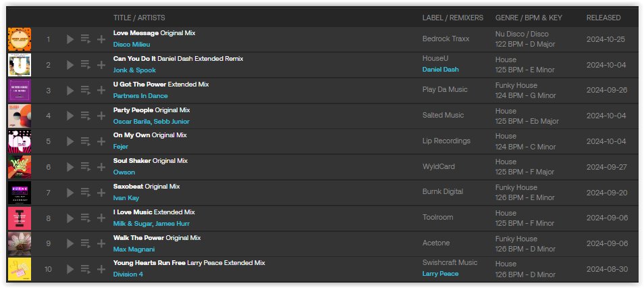
Task: Open Love Message album artwork thumbnail
Action: [x=20, y=39]
